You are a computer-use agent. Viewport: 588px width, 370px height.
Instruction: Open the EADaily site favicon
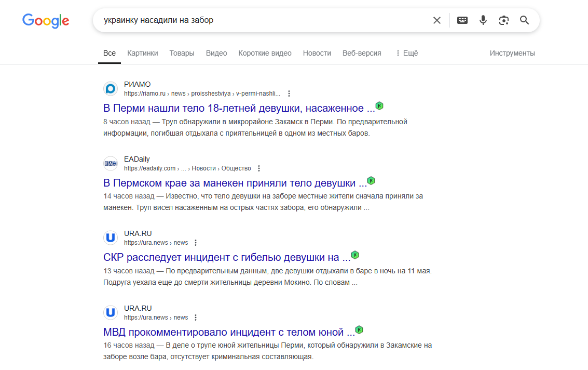(111, 163)
